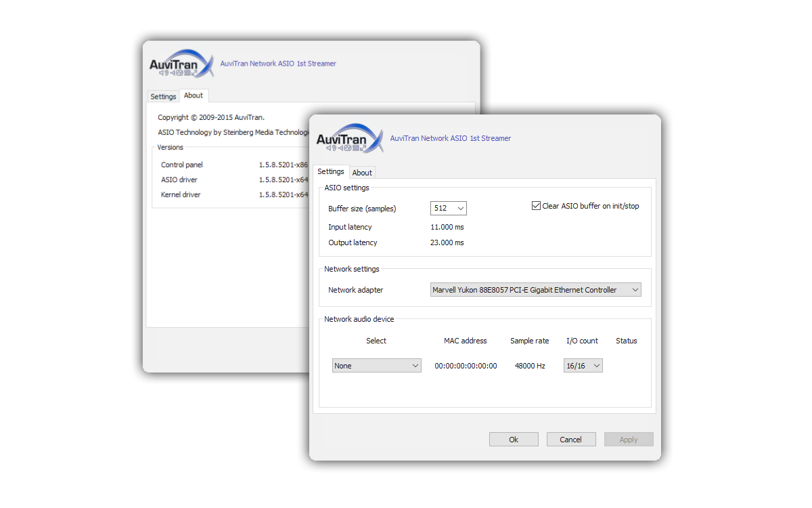Click the ASIO driver version number
Viewport: 812px width, 508px height.
point(284,179)
